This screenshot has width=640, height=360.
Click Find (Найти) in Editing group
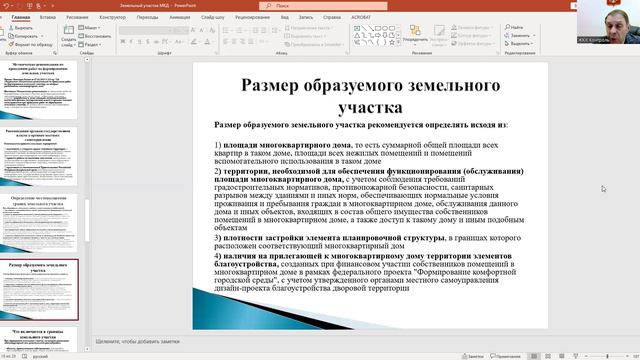[x=514, y=27]
